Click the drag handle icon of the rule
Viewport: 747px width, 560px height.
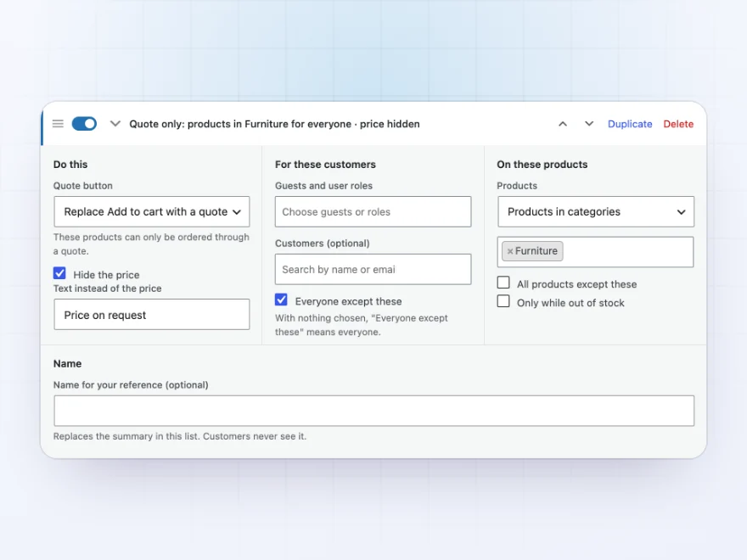click(58, 124)
